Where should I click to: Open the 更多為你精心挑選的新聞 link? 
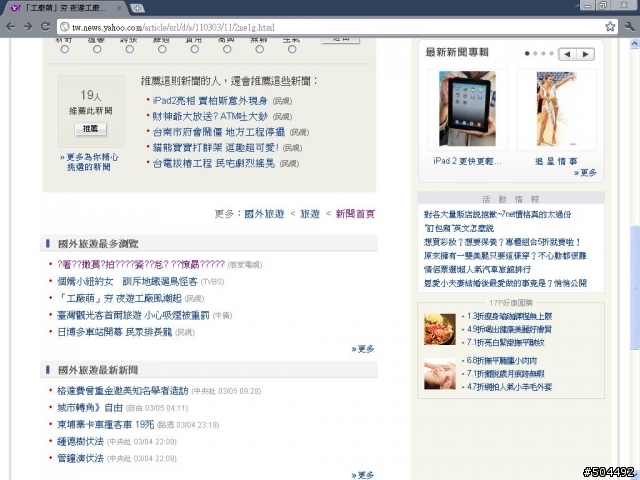coord(89,162)
